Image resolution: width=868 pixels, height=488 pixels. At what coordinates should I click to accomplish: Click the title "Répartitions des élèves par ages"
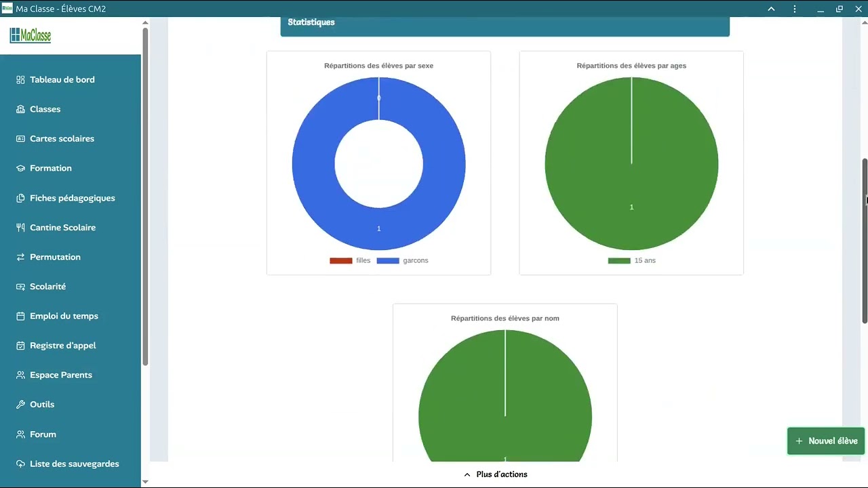pos(631,66)
